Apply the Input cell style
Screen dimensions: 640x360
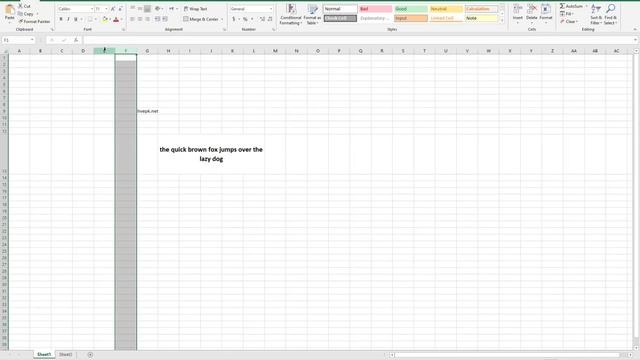tap(411, 18)
